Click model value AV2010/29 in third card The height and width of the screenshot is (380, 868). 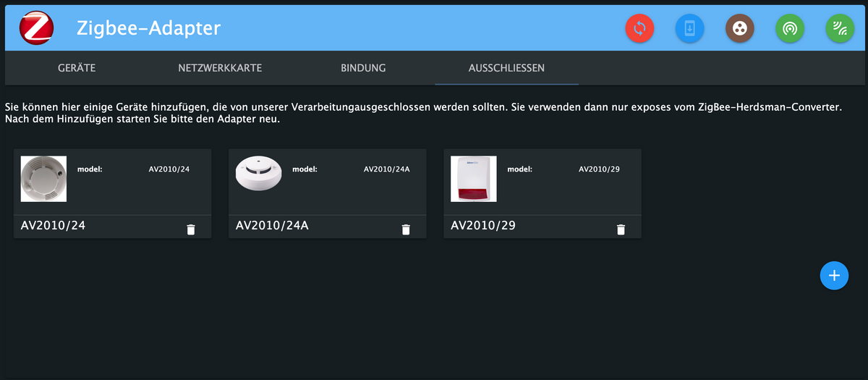tap(599, 169)
